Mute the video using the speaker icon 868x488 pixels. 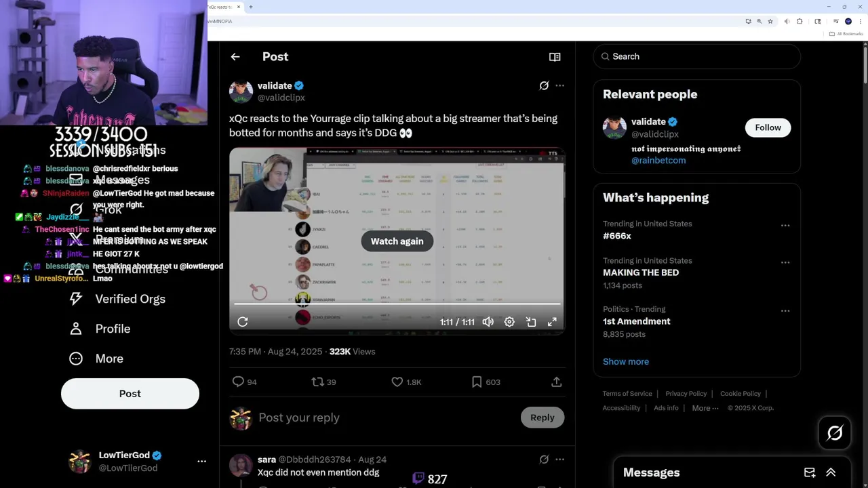click(488, 322)
